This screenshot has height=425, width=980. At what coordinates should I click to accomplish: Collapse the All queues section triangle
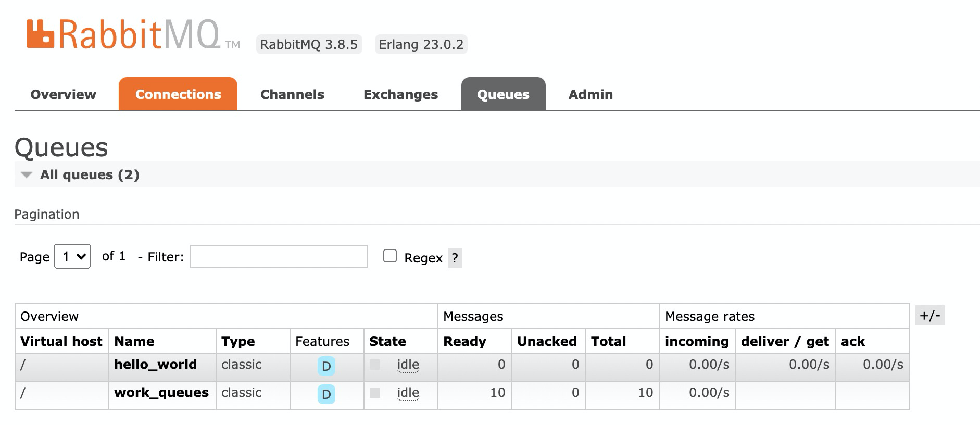[x=27, y=175]
